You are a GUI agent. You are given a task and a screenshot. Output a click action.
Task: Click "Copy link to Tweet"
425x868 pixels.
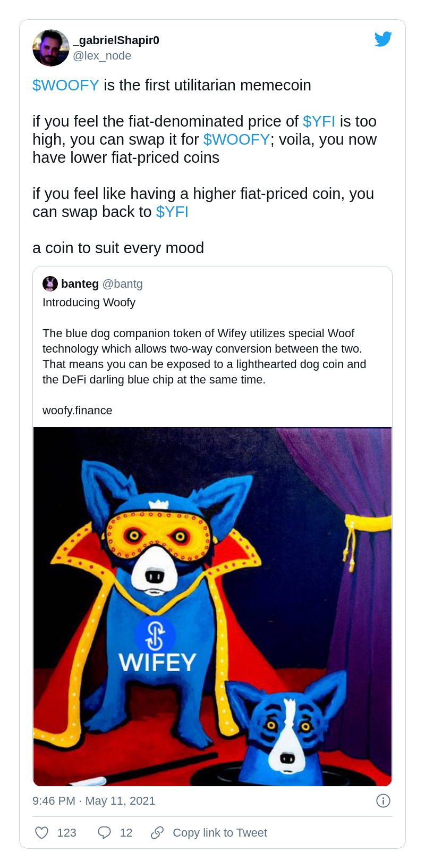pyautogui.click(x=219, y=833)
